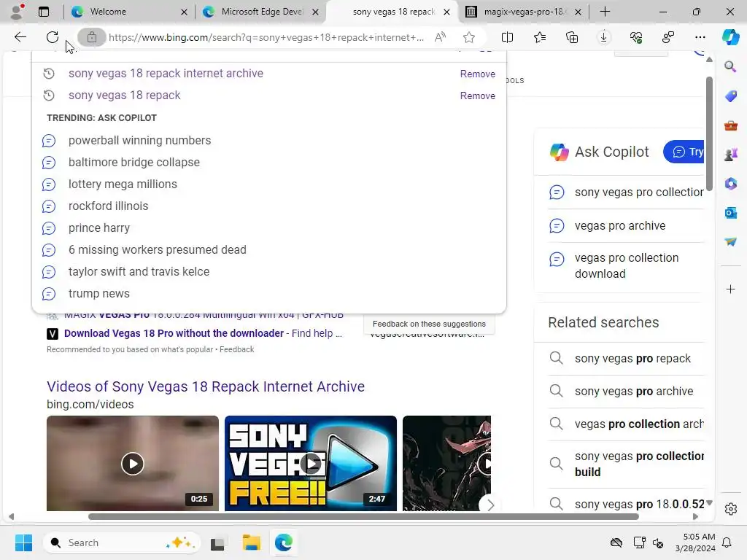Open Collections icon

572,37
